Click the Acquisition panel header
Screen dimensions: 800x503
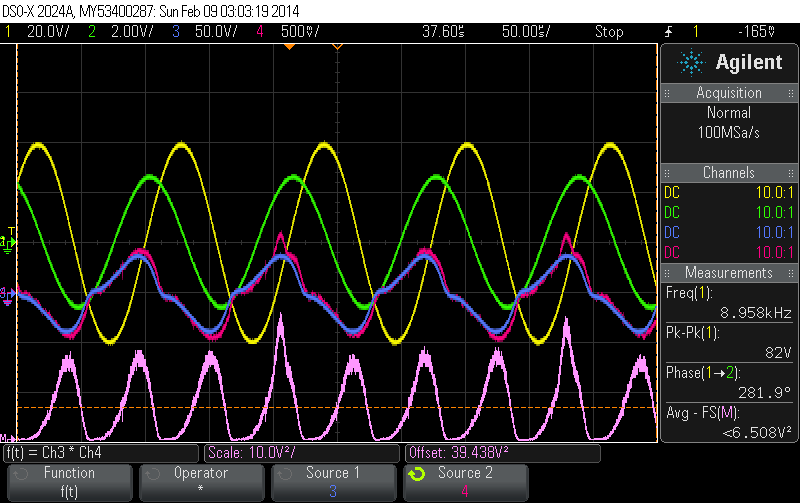[729, 93]
